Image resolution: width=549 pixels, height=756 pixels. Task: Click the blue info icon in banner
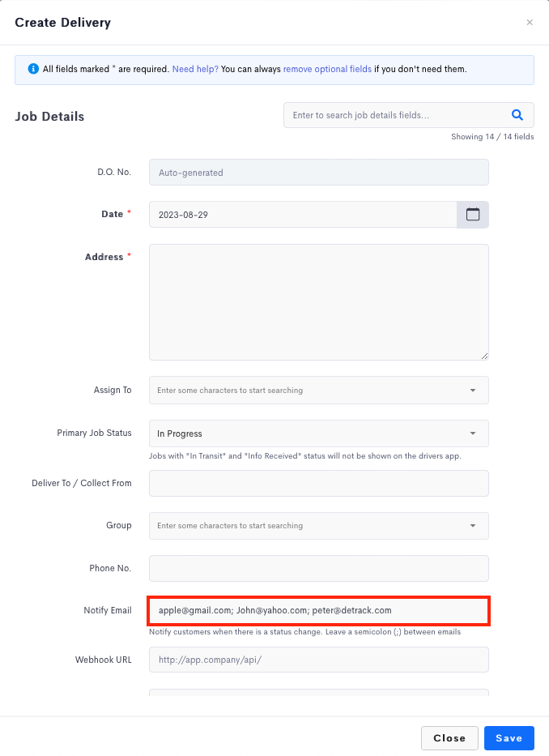click(33, 69)
